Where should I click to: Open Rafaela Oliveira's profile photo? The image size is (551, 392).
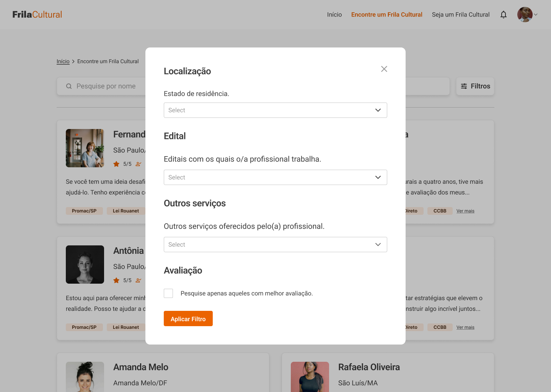coord(310,377)
